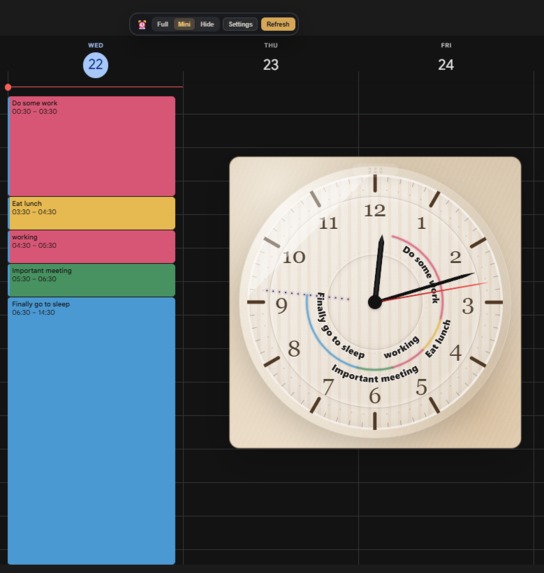
Task: Open the 'working' calendar event
Action: (x=92, y=247)
